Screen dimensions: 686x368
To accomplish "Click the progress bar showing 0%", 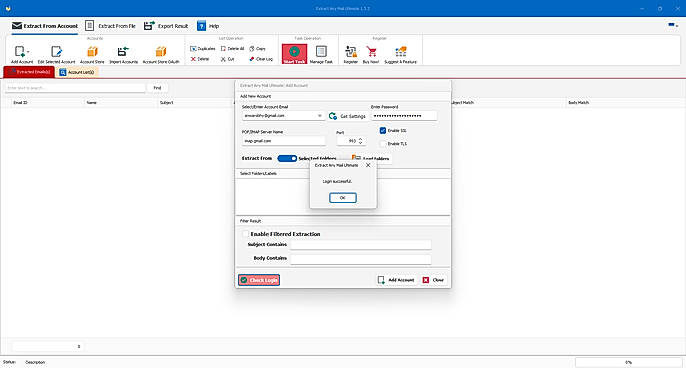I will (628, 362).
